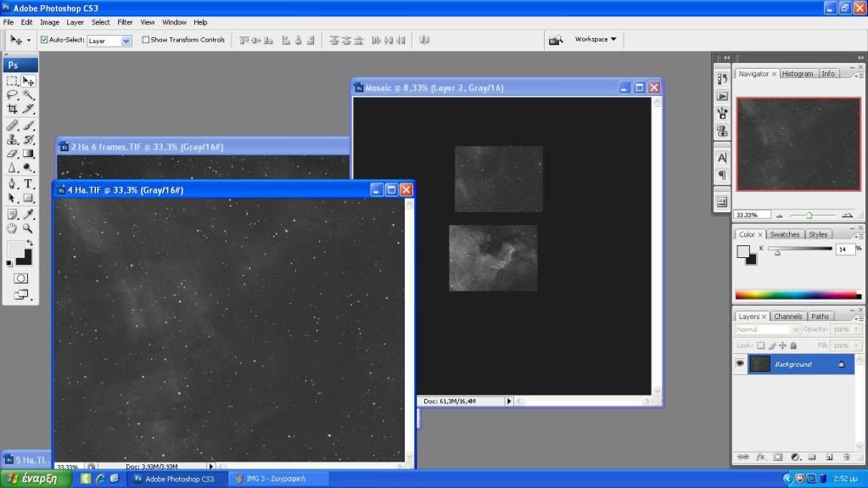Open the Filter menu
The image size is (868, 488).
125,22
